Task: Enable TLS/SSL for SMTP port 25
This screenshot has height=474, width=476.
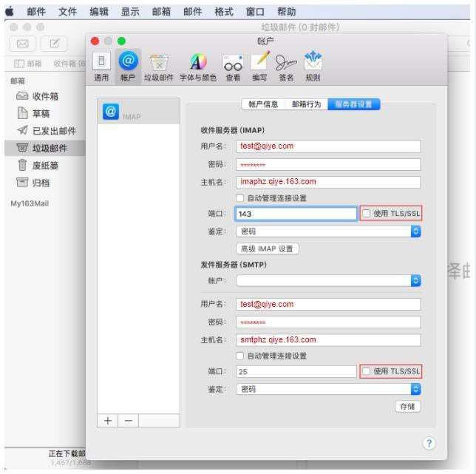Action: (366, 370)
